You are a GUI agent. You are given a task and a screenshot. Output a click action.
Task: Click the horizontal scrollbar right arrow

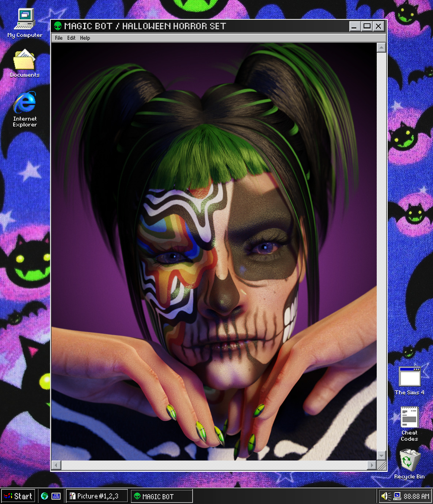pyautogui.click(x=372, y=465)
